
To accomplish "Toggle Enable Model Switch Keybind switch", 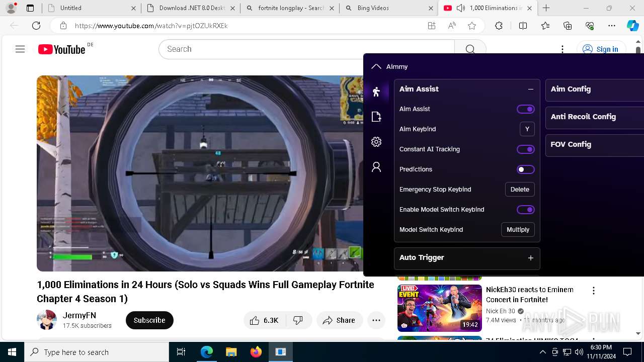I will 526,210.
